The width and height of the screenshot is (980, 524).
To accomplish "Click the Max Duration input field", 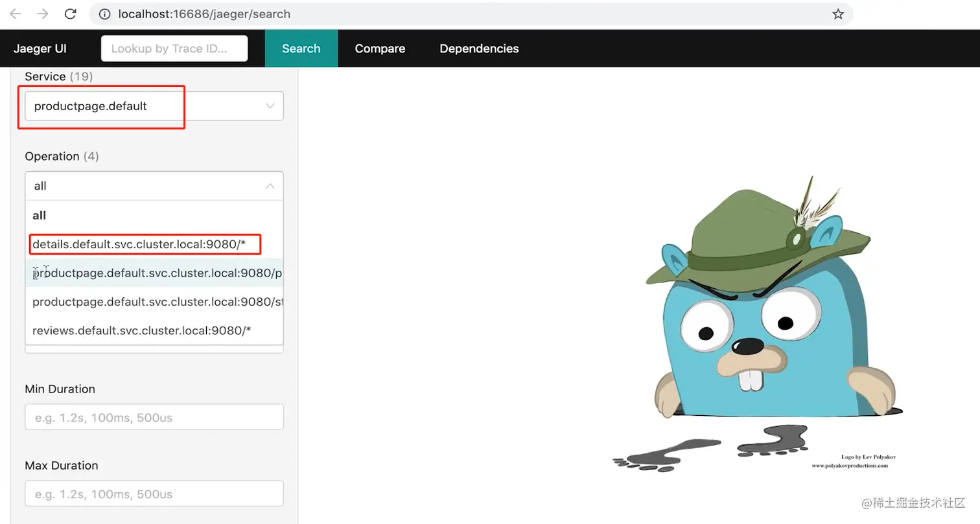I will 154,494.
